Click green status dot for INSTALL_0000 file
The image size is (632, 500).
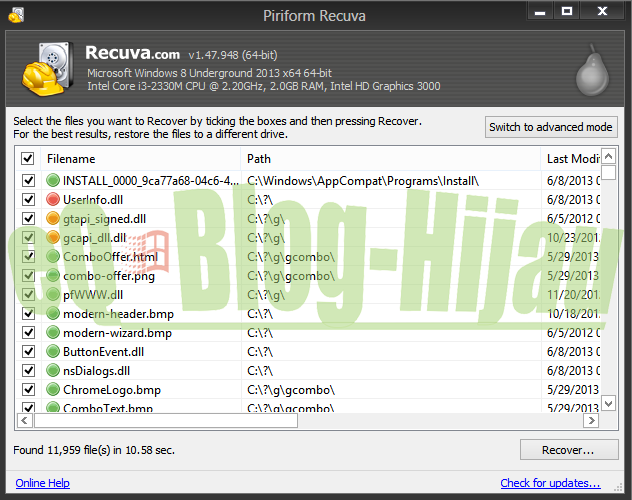click(x=53, y=180)
